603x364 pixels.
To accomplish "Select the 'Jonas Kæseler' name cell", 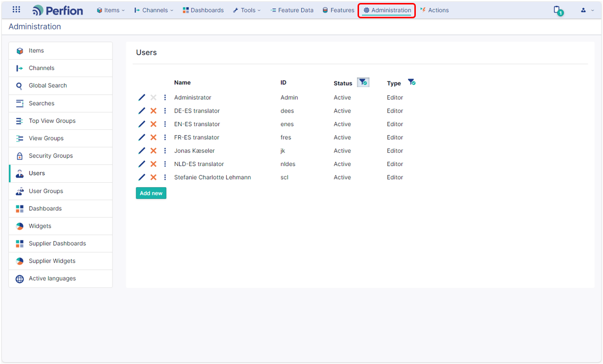I will tap(195, 151).
